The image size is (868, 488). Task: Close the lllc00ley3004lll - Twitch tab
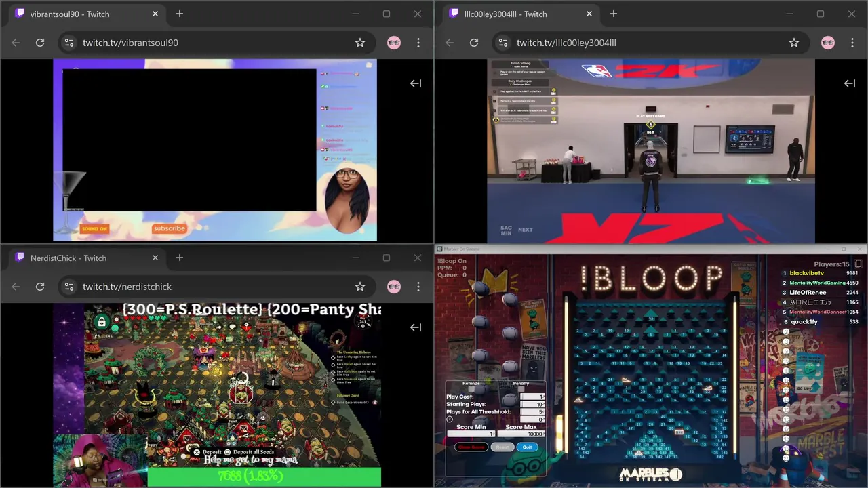[589, 14]
